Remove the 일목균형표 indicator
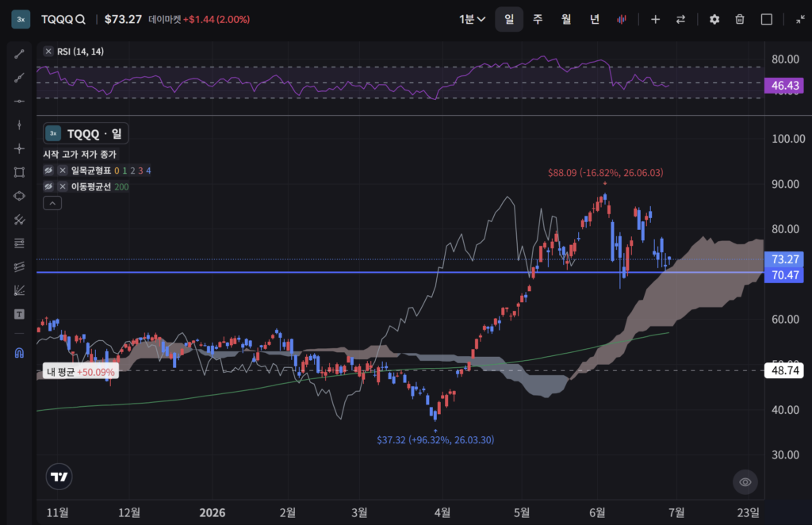Viewport: 812px width, 525px height. pos(63,171)
